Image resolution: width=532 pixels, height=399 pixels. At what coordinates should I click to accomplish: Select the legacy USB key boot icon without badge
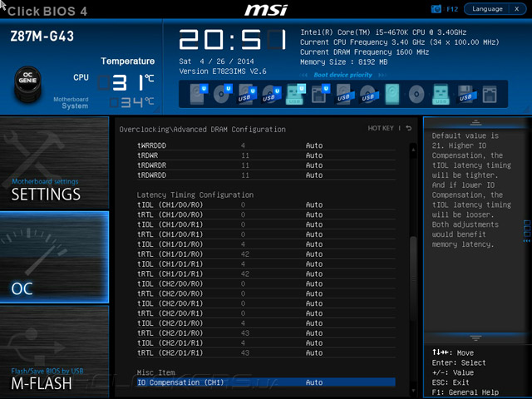click(441, 94)
